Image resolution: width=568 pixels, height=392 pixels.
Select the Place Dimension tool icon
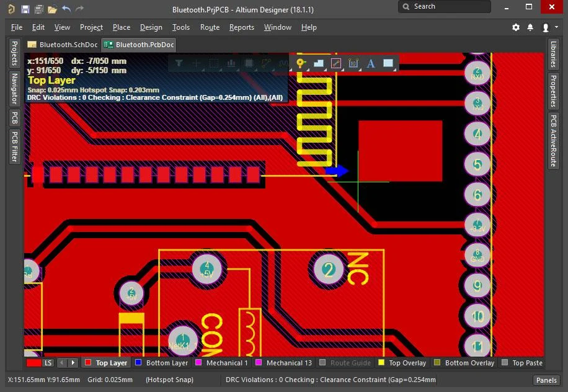point(353,63)
